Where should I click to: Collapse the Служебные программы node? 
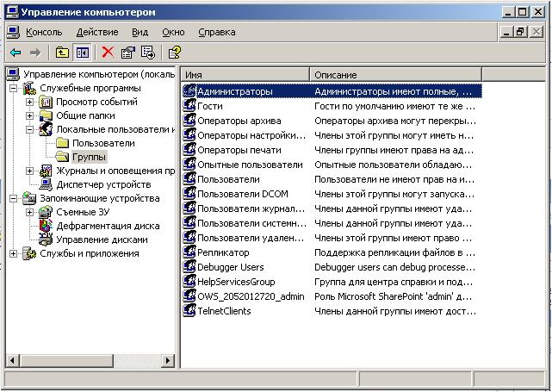click(14, 88)
